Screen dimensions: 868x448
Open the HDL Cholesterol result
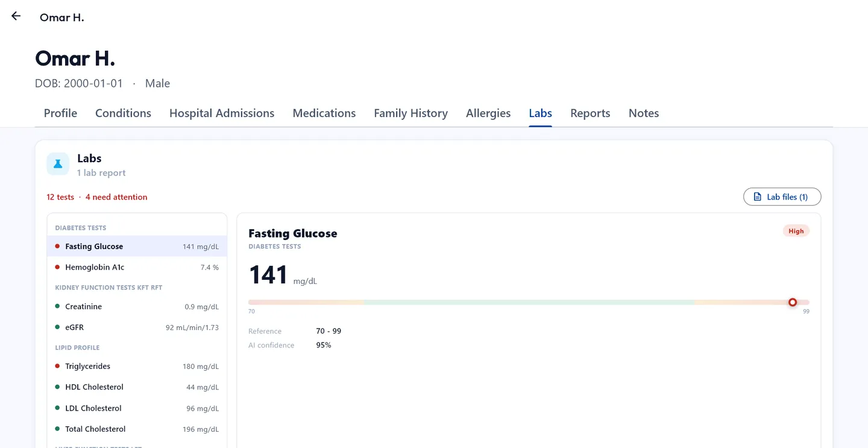pyautogui.click(x=137, y=387)
